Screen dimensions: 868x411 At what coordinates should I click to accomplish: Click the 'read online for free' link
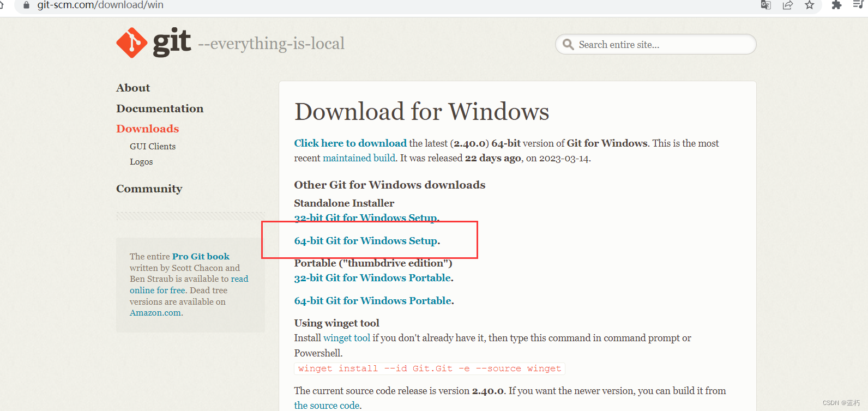pos(189,285)
